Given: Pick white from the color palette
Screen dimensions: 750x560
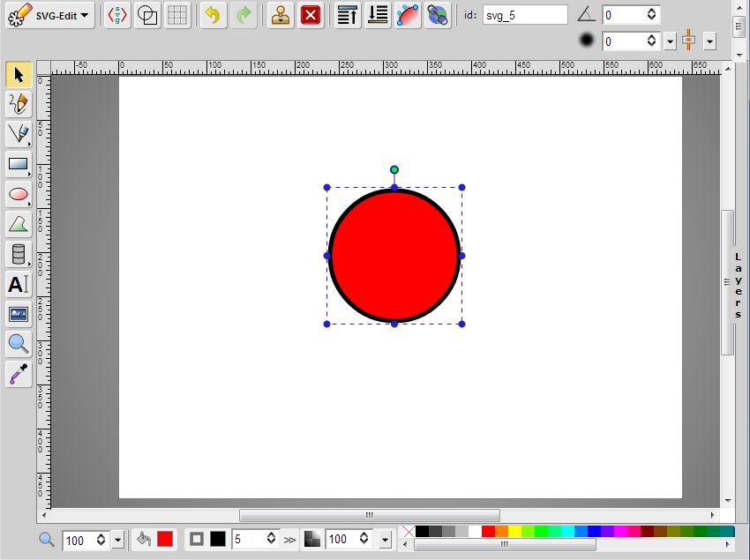Looking at the screenshot, I should pos(475,531).
